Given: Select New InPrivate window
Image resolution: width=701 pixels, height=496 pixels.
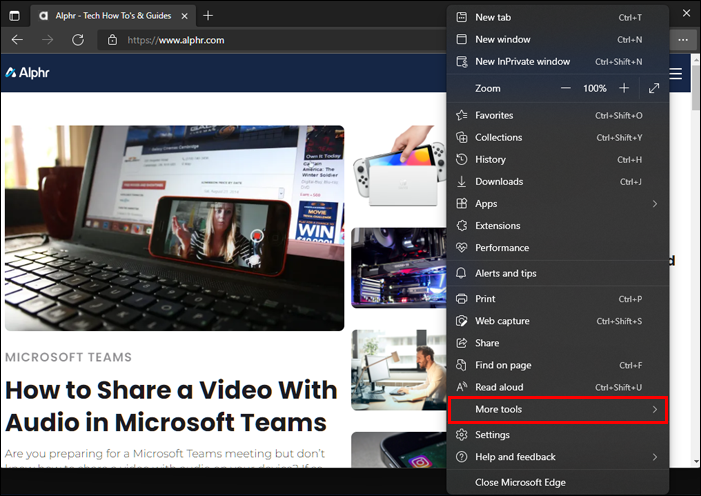Looking at the screenshot, I should click(558, 61).
